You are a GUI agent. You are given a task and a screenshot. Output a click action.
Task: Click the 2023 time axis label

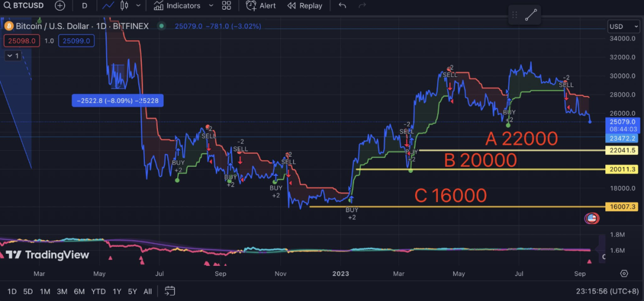pos(340,274)
